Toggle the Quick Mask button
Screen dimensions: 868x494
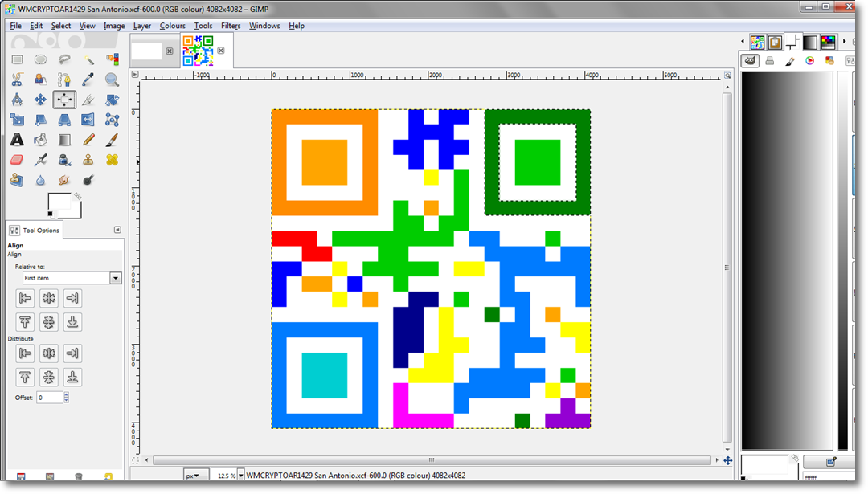coord(135,460)
